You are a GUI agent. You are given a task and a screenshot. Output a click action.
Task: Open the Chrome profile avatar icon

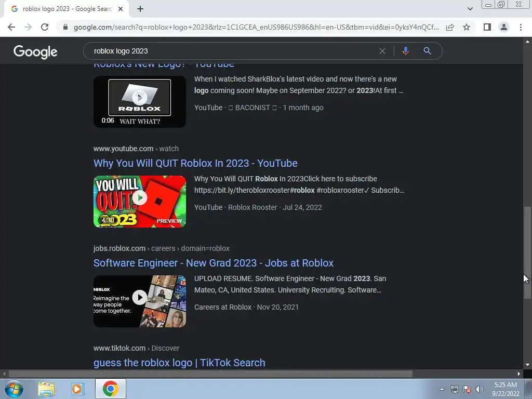click(x=504, y=27)
